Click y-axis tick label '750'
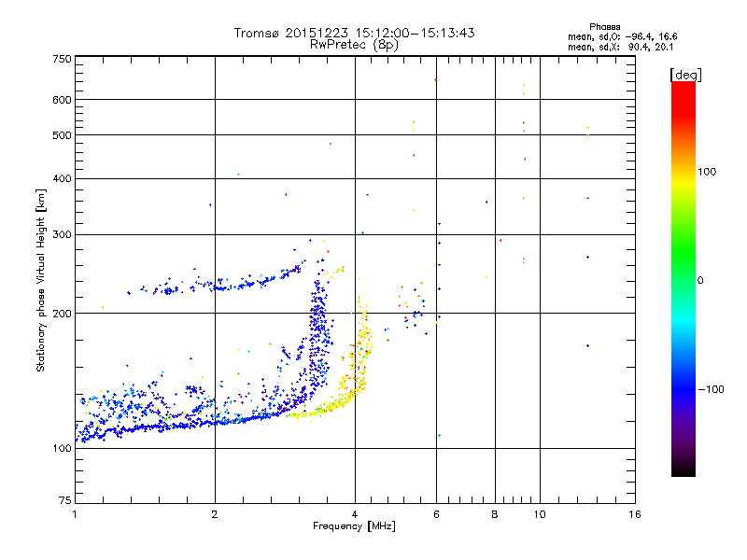Image resolution: width=747 pixels, height=560 pixels. [62, 59]
